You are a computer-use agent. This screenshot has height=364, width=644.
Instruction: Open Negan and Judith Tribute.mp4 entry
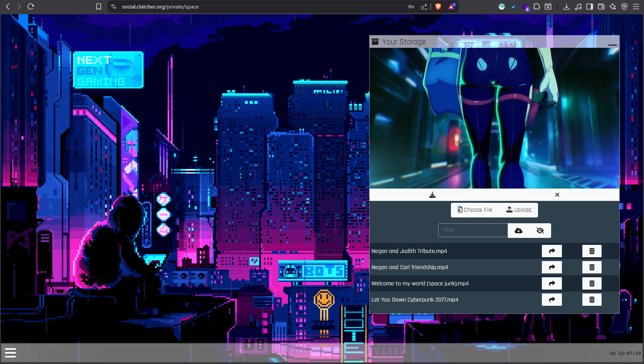tap(409, 251)
